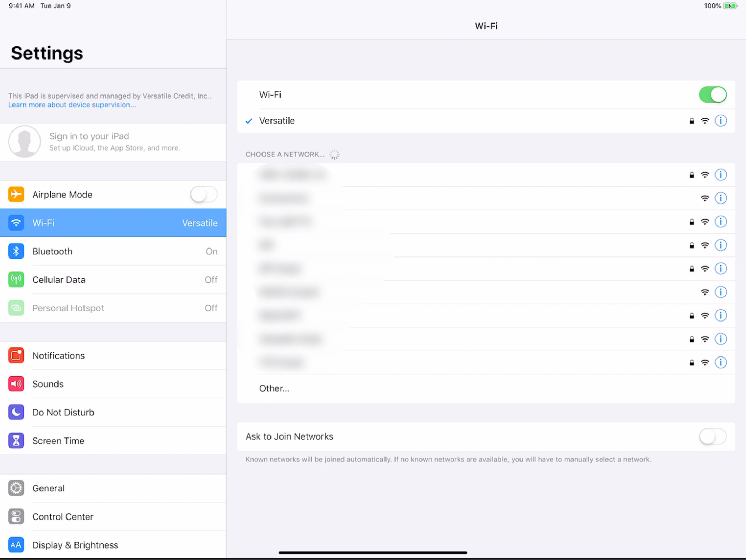
Task: Tap the Do Not Disturb moon icon
Action: point(16,412)
